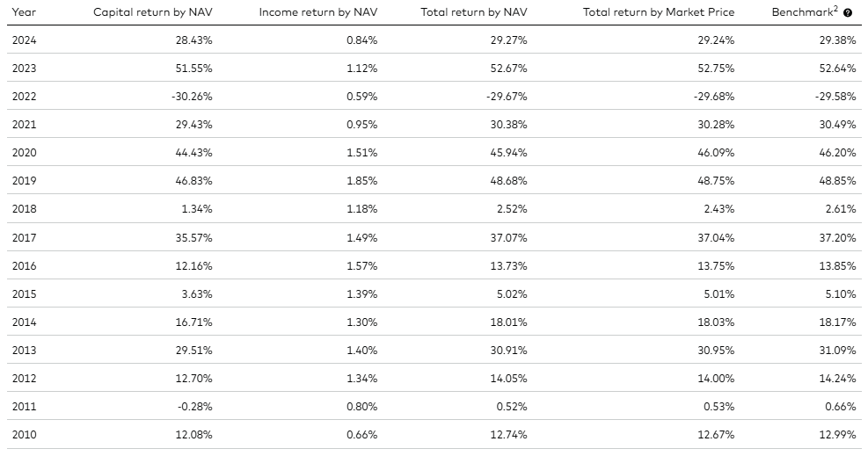Image resolution: width=868 pixels, height=456 pixels.
Task: Select the -0.28% capital return cell
Action: pyautogui.click(x=194, y=406)
